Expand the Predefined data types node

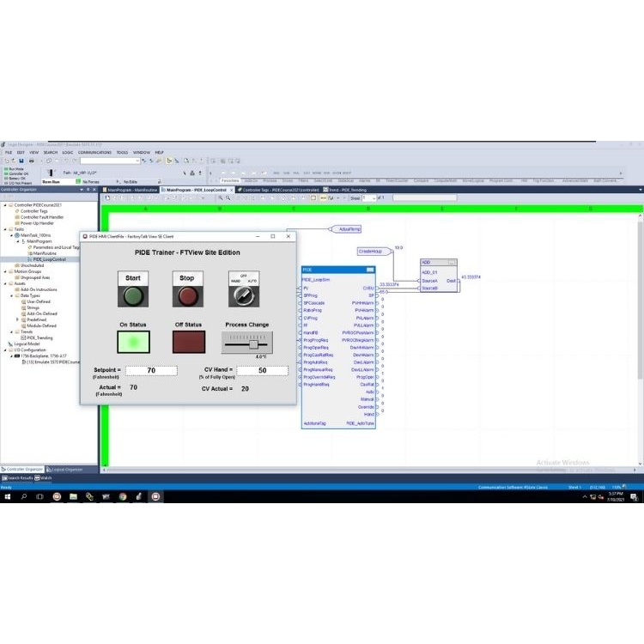tap(18, 319)
